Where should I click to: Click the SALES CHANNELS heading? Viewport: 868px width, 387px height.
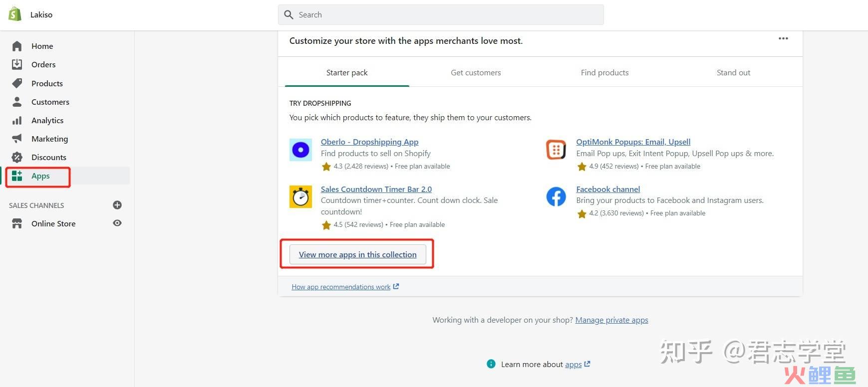[36, 205]
